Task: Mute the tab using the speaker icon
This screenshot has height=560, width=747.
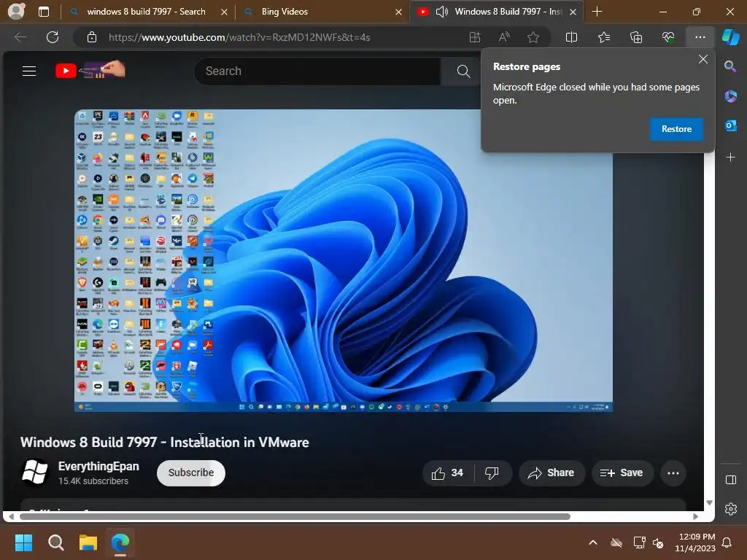Action: (441, 12)
